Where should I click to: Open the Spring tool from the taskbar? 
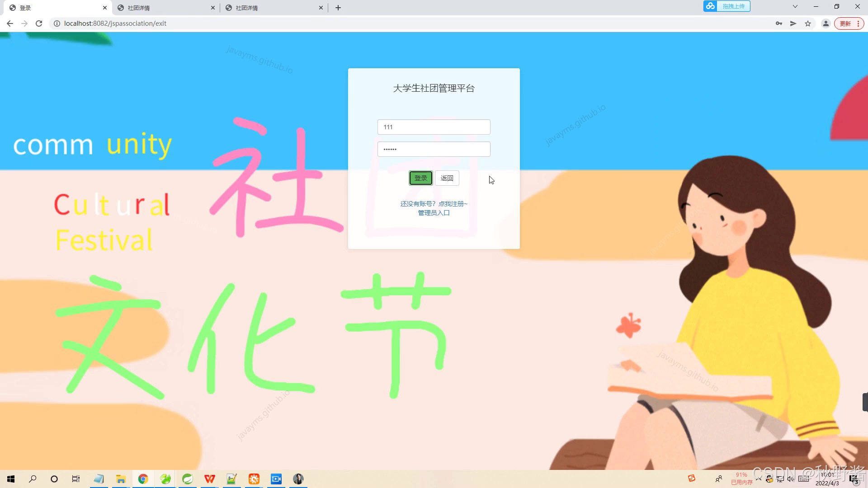point(188,479)
